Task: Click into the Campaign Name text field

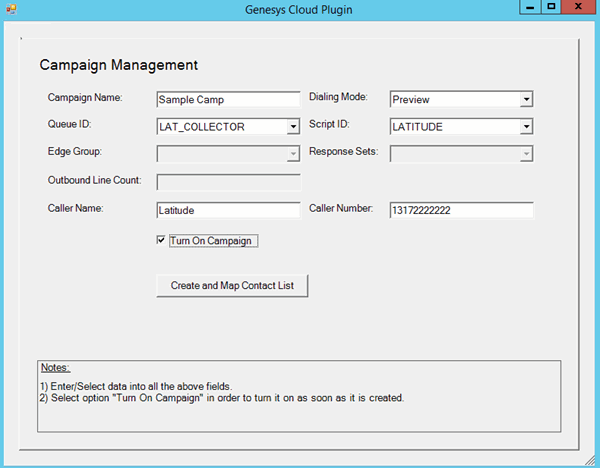Action: point(228,100)
